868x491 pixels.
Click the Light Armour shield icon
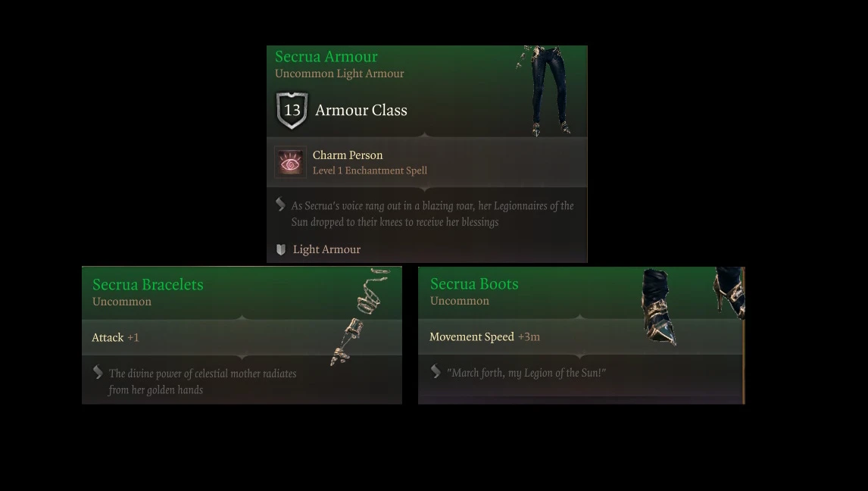pos(281,249)
